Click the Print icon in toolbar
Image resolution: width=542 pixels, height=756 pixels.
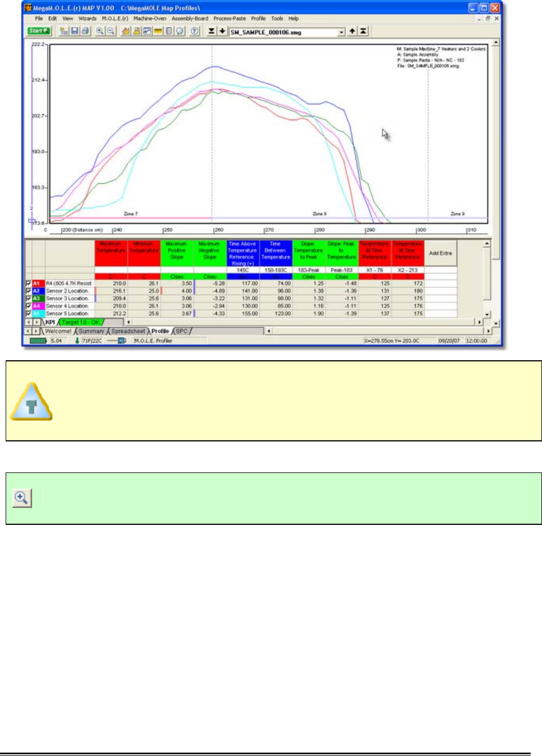click(x=85, y=31)
